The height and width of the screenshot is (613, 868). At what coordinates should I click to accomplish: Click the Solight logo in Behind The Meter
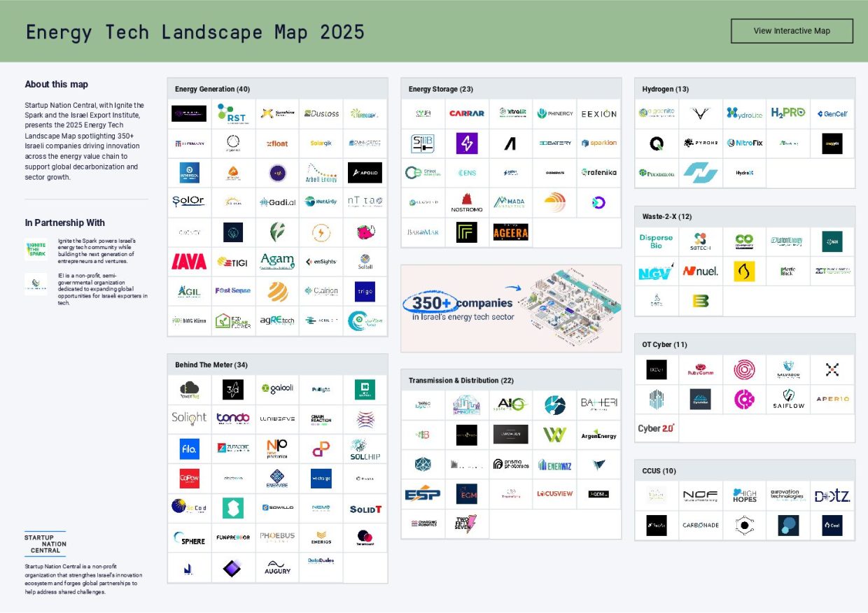[189, 418]
